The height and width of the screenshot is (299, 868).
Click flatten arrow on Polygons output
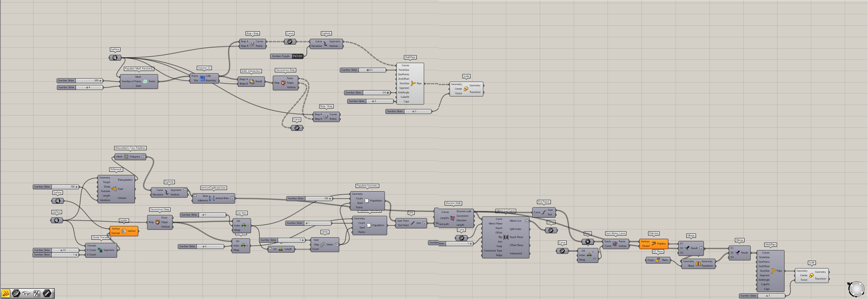144,157
